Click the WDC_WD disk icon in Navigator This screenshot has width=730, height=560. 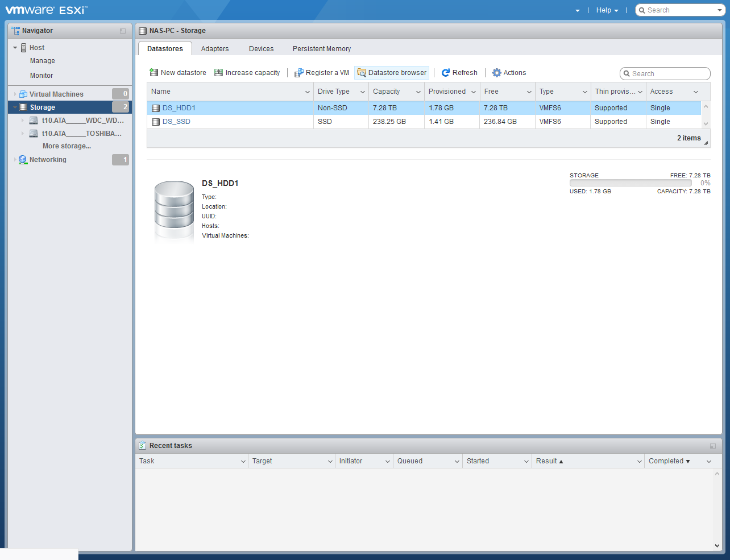point(34,121)
